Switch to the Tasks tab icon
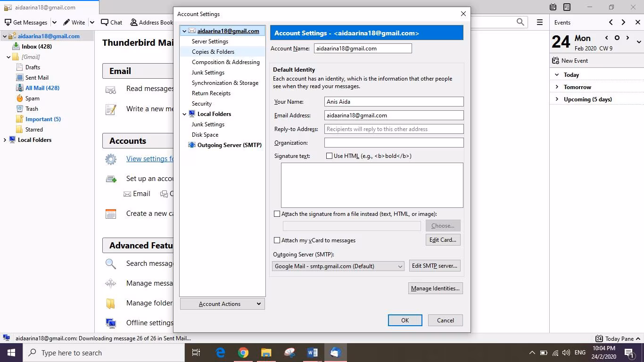This screenshot has height=362, width=644. click(x=567, y=7)
